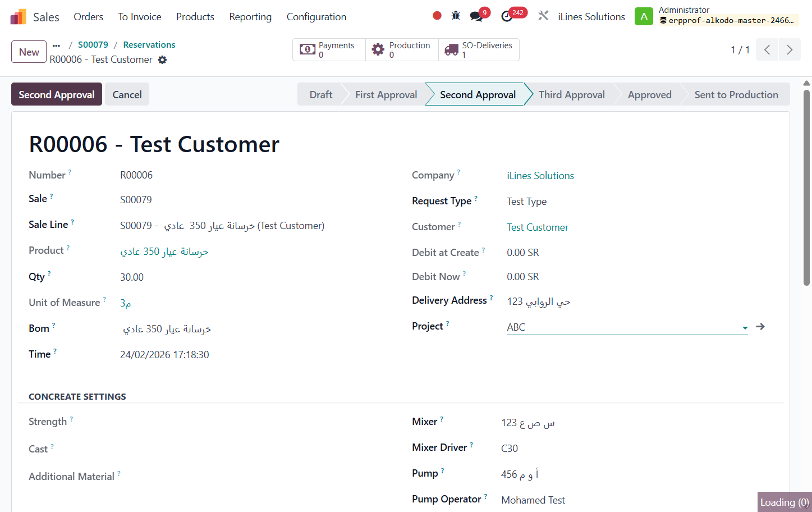Open the Configuration menu
The image size is (812, 512).
[x=316, y=17]
